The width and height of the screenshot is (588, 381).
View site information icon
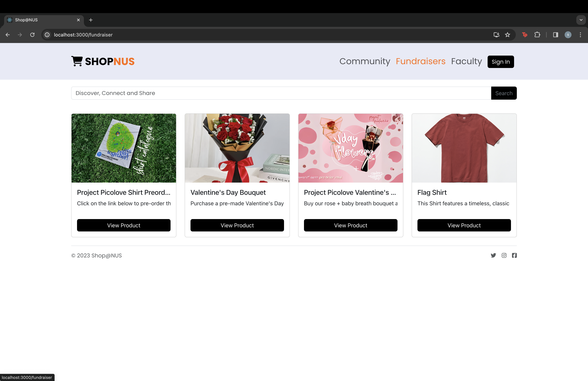47,35
